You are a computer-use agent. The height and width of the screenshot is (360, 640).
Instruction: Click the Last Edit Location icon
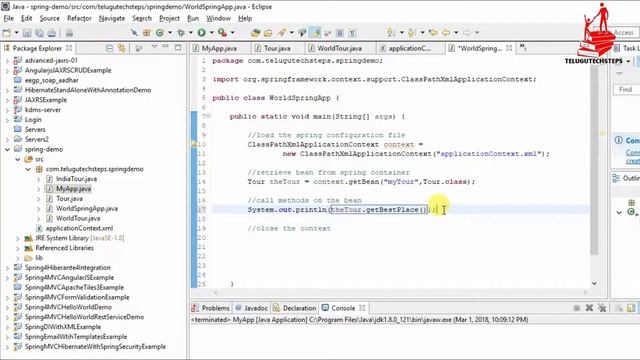(x=433, y=33)
